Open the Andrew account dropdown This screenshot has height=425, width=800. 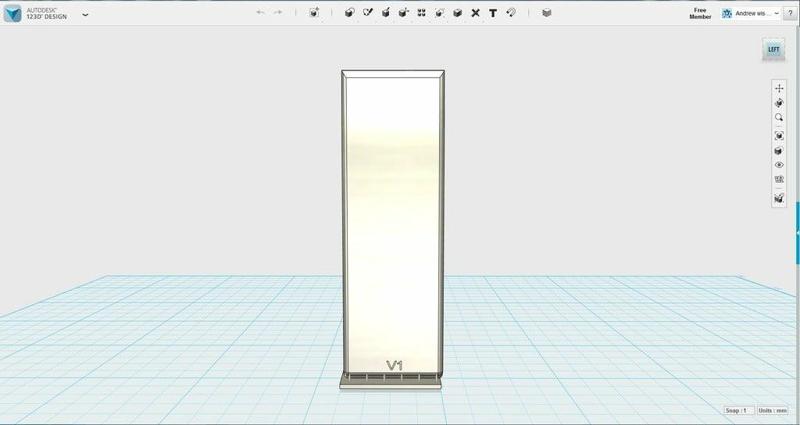pos(751,14)
